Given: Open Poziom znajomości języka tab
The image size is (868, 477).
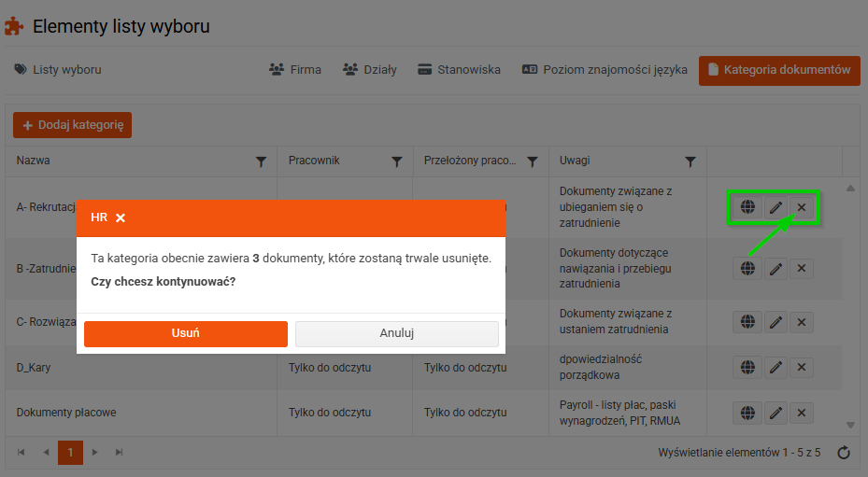Looking at the screenshot, I should coord(605,70).
